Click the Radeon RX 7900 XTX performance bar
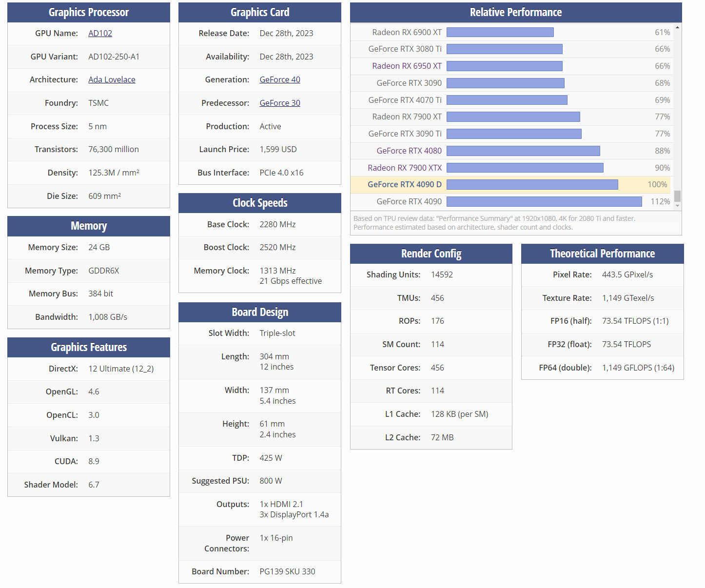The width and height of the screenshot is (705, 588). 525,168
